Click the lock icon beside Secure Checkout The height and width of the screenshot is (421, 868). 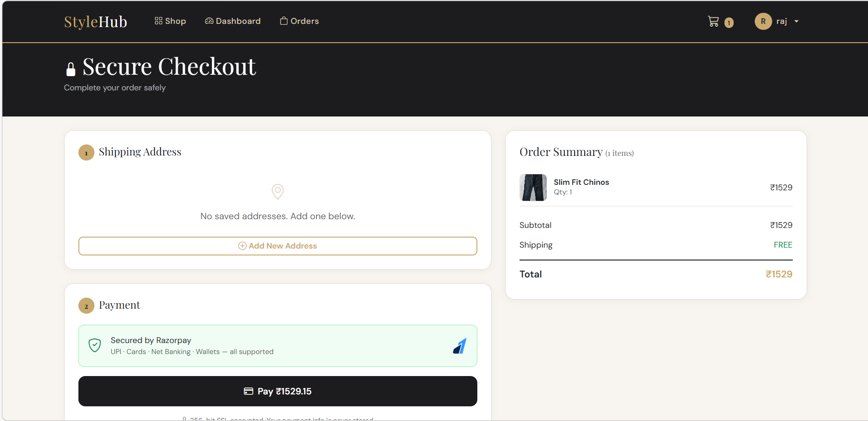point(71,69)
